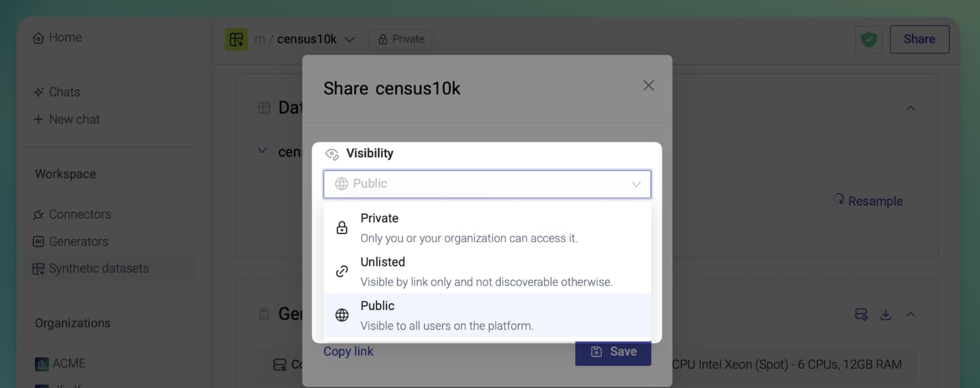Click the link icon of Unlisted option
Image resolution: width=980 pixels, height=388 pixels.
[x=342, y=272]
